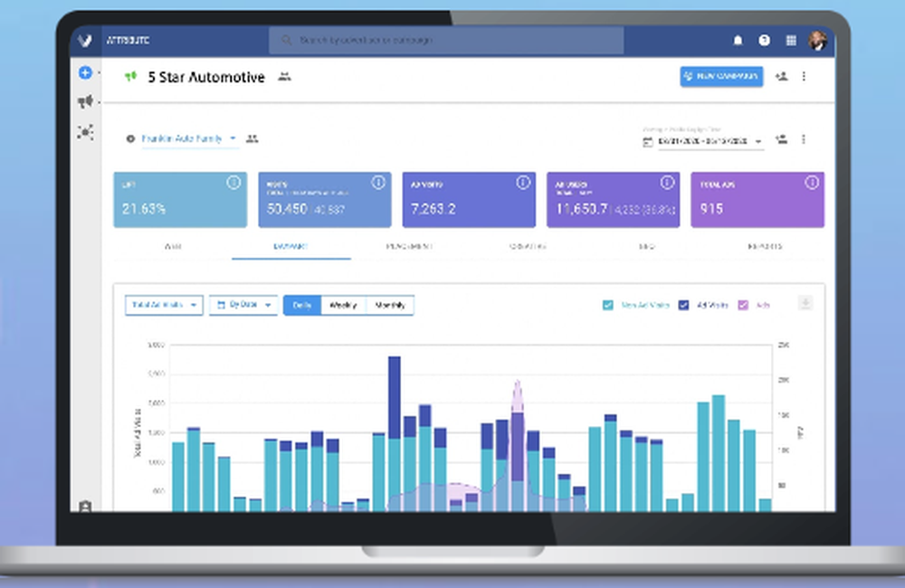Click add-user icon next to New Campaign
Image resolution: width=905 pixels, height=588 pixels.
click(x=782, y=76)
